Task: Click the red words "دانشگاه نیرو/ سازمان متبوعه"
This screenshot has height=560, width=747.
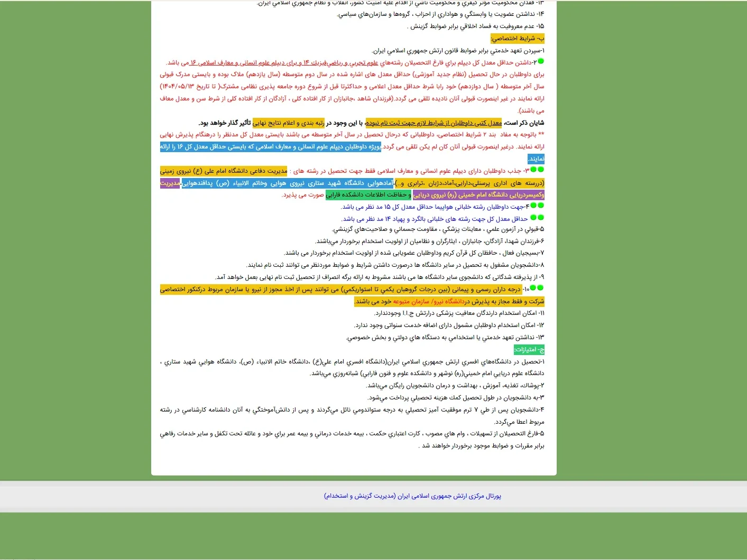Action: [429, 302]
